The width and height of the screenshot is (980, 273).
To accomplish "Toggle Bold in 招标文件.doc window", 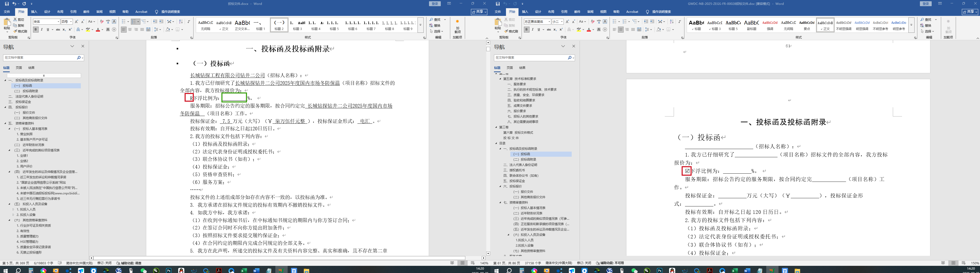I will (526, 29).
